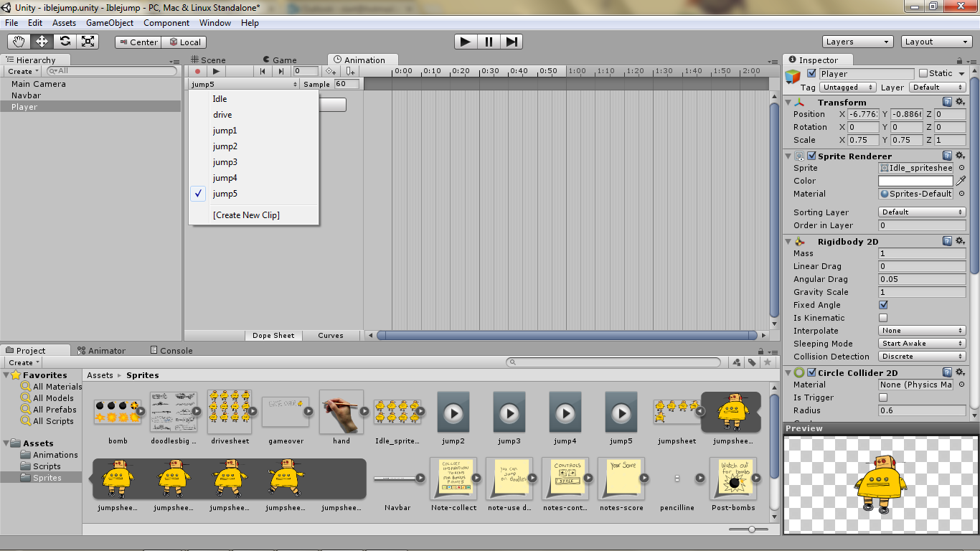Open the Layout dropdown

[936, 41]
